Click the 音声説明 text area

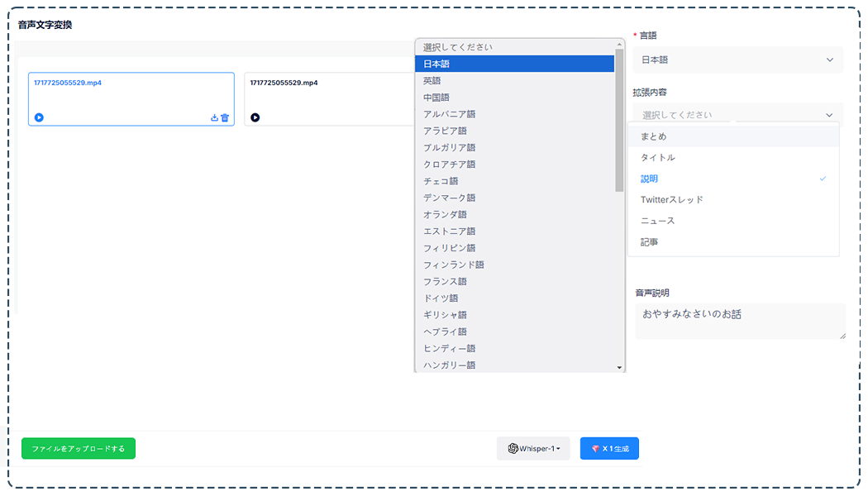click(740, 321)
